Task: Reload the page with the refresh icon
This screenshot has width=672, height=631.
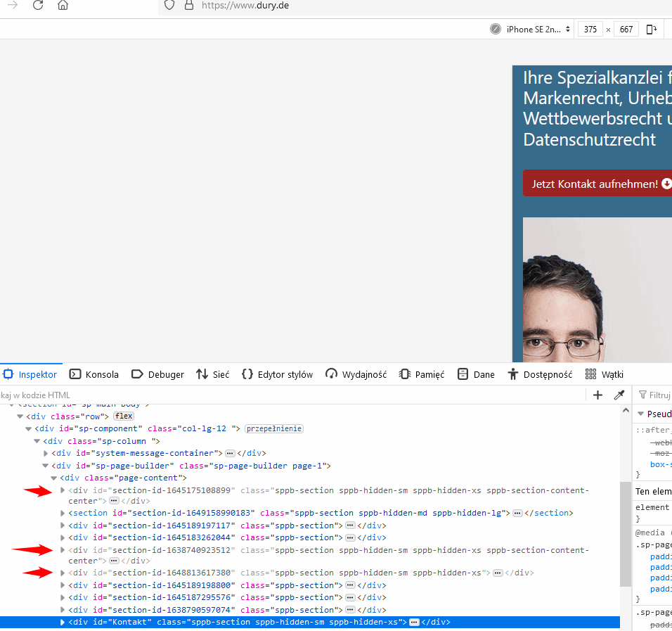Action: click(38, 6)
